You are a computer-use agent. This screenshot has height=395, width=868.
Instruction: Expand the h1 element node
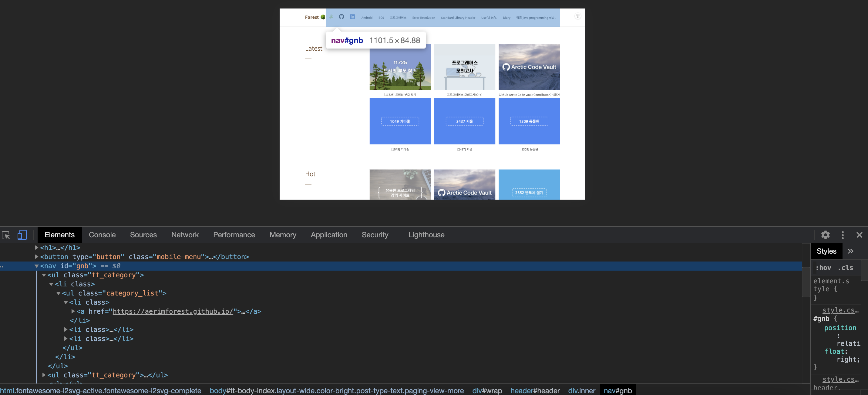pos(36,248)
